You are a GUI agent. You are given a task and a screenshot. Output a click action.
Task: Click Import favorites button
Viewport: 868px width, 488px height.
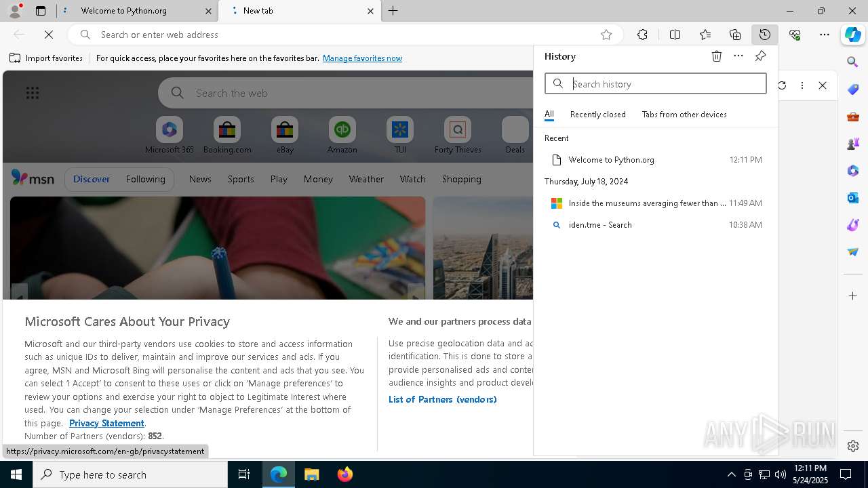[x=46, y=58]
